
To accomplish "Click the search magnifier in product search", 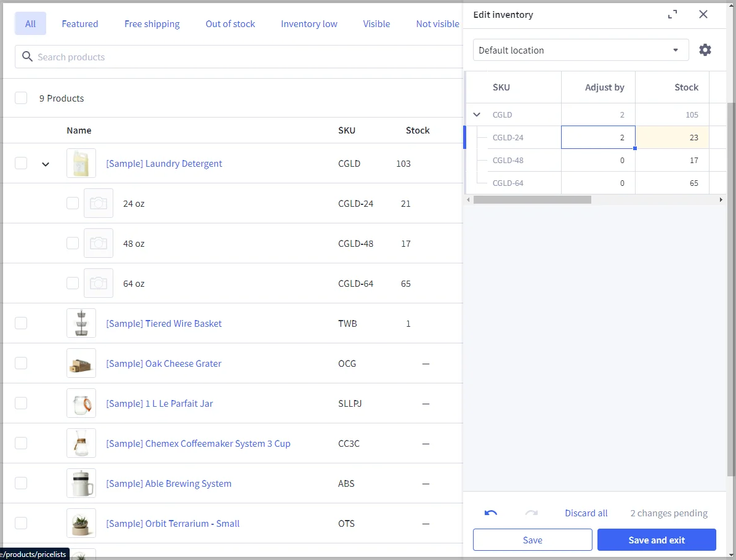I will 27,56.
